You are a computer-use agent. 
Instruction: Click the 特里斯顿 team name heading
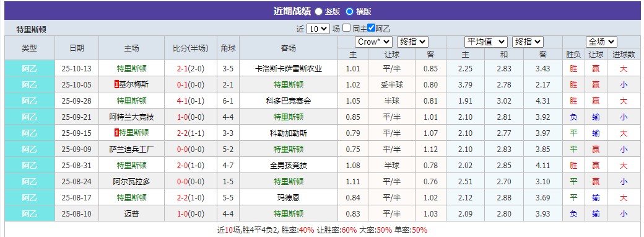click(x=31, y=29)
